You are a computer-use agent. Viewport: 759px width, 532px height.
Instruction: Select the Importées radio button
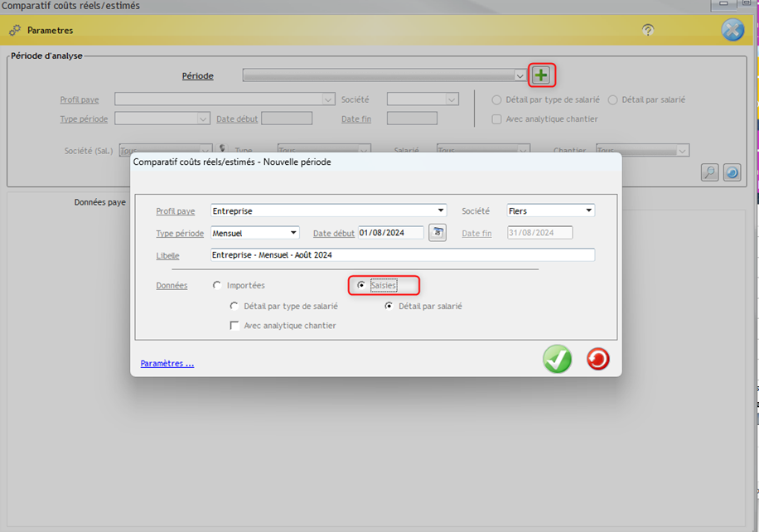tap(217, 285)
